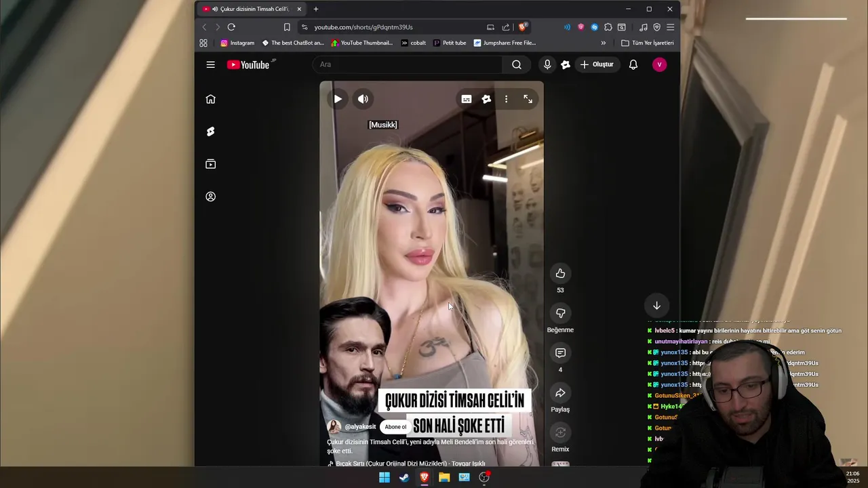Select the Çukur dizisinin Timsah Celil'i tab
This screenshot has width=868, height=488.
pos(252,9)
